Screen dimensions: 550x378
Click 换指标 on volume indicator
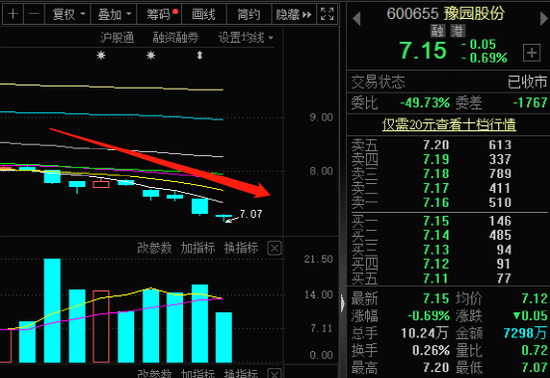(241, 248)
